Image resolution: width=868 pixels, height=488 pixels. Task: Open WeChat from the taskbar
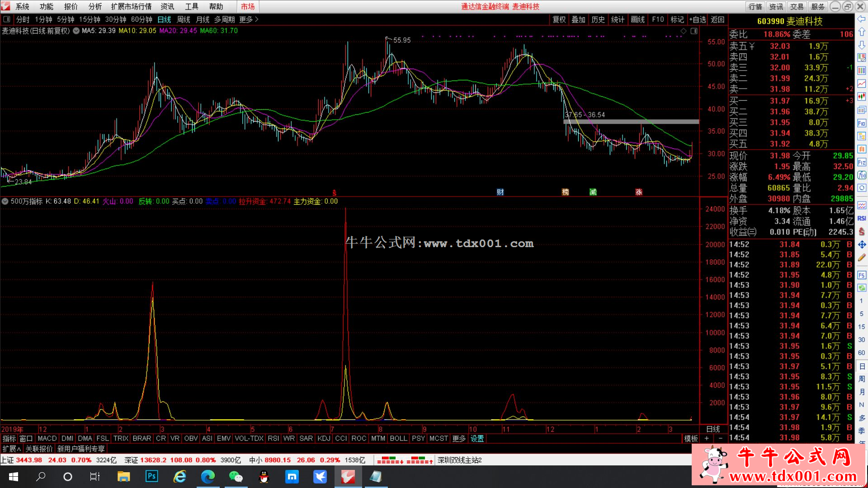(236, 477)
